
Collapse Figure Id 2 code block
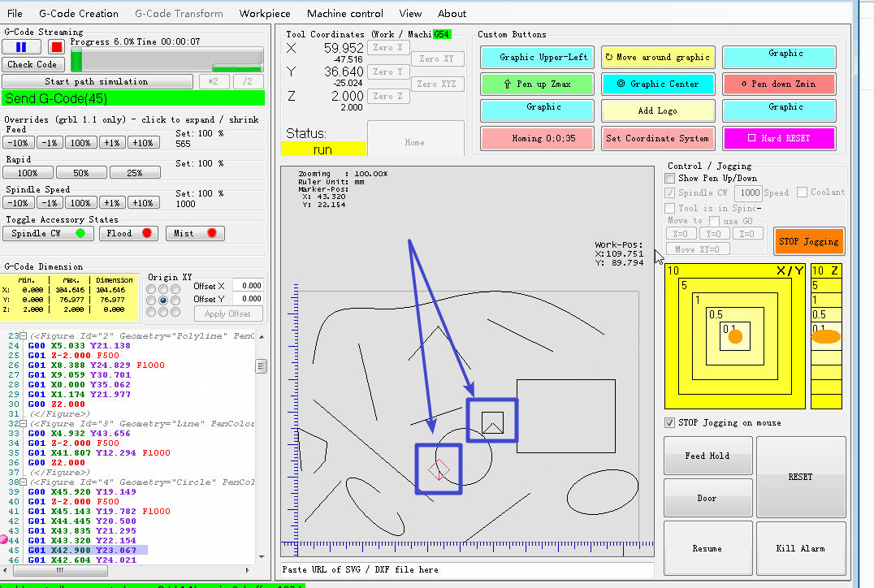pyautogui.click(x=24, y=335)
